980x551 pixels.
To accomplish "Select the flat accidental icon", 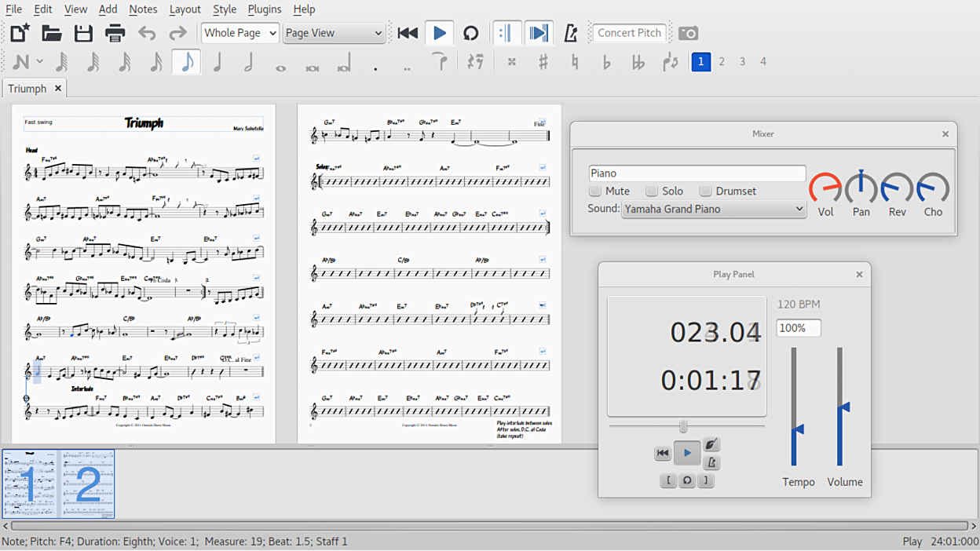I will [x=606, y=62].
